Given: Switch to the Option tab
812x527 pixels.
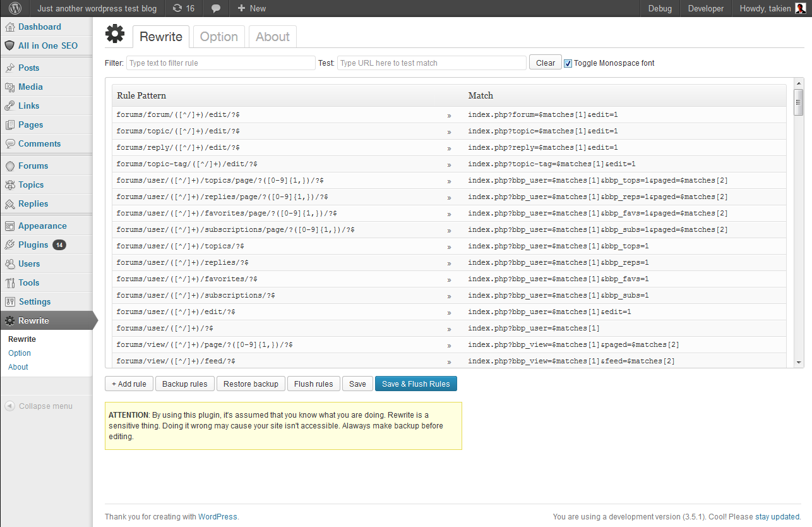Looking at the screenshot, I should [219, 37].
